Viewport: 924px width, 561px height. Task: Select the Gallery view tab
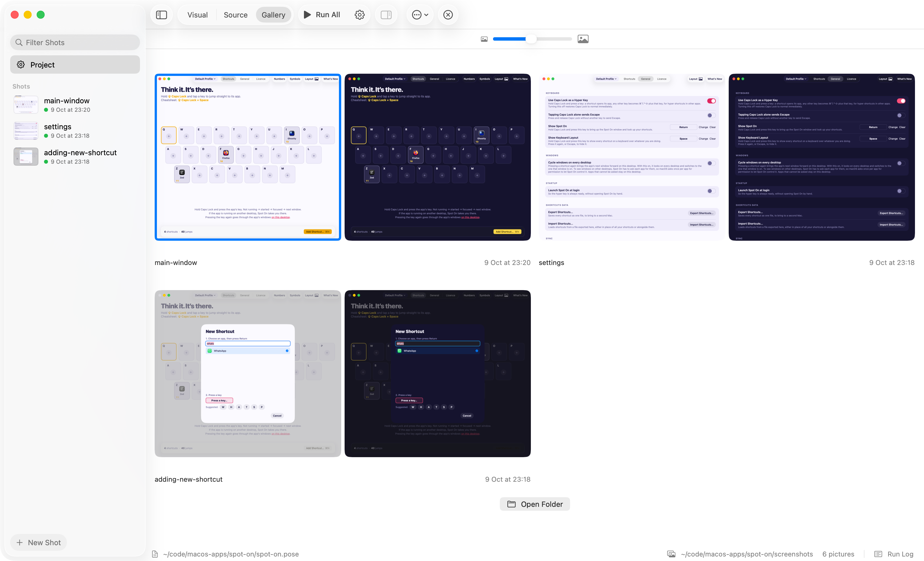point(273,15)
